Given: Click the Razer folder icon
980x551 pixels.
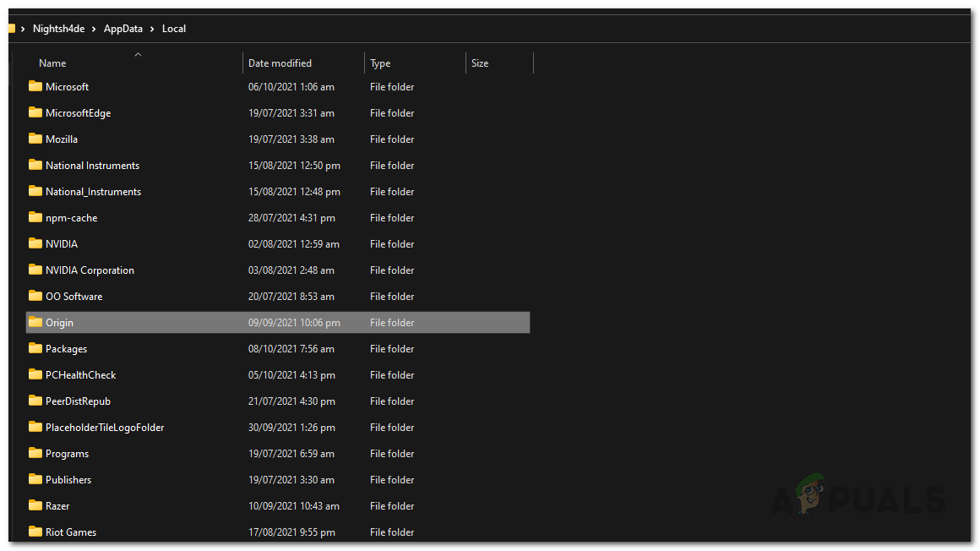Looking at the screenshot, I should [x=35, y=505].
